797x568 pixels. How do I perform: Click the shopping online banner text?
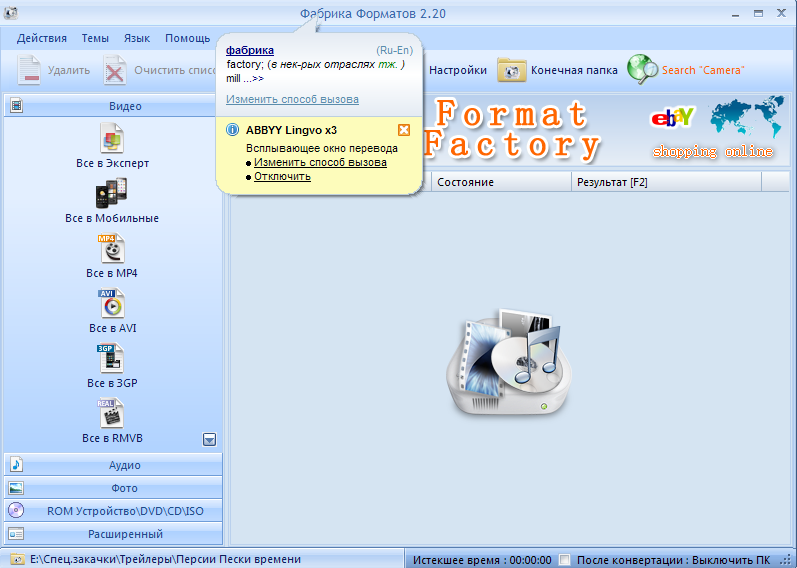(713, 151)
